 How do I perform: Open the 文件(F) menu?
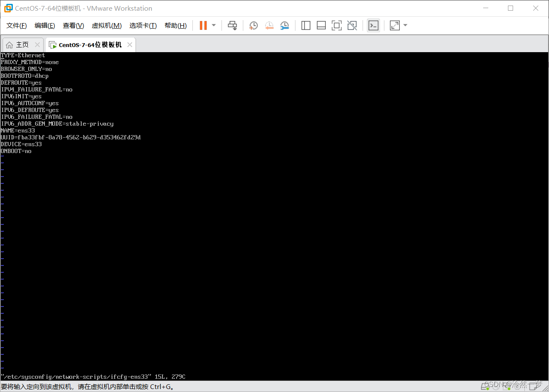(x=17, y=26)
